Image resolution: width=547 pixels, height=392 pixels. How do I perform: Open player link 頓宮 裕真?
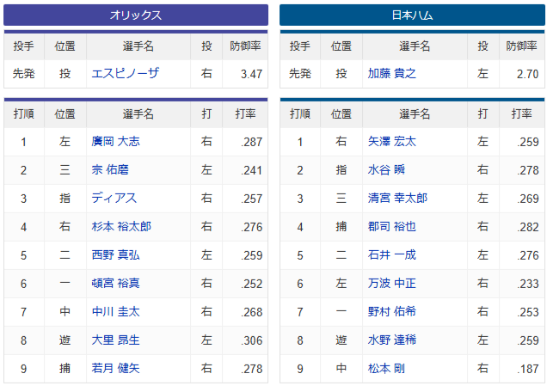(115, 283)
